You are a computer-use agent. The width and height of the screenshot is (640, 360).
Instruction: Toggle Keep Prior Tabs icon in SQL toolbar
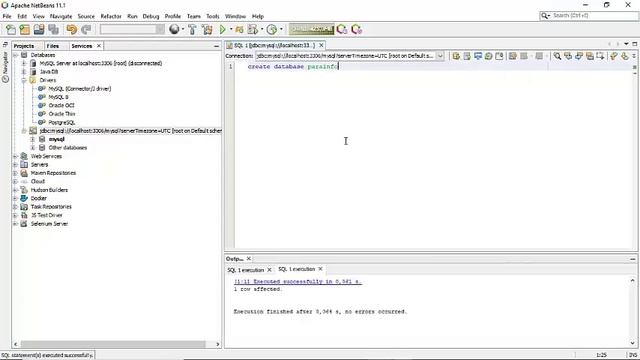pyautogui.click(x=499, y=56)
